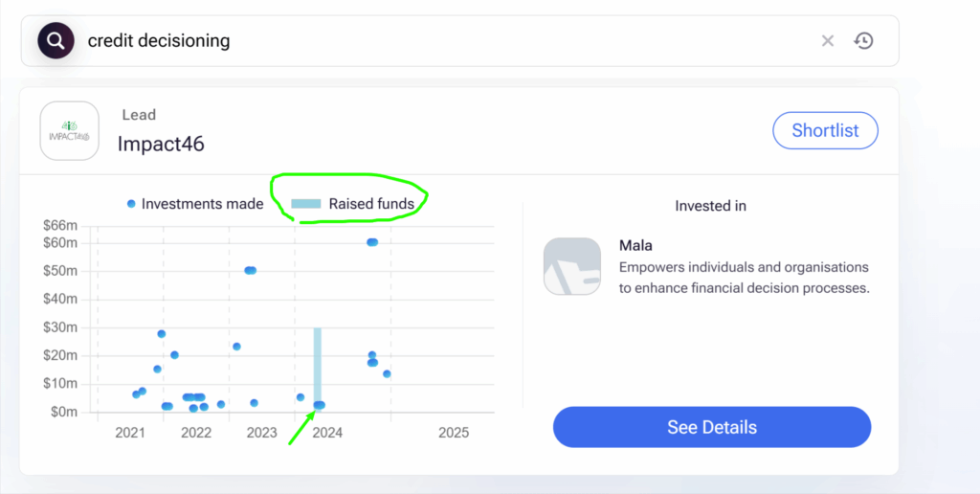Click the Mala company logo thumbnail

point(572,266)
